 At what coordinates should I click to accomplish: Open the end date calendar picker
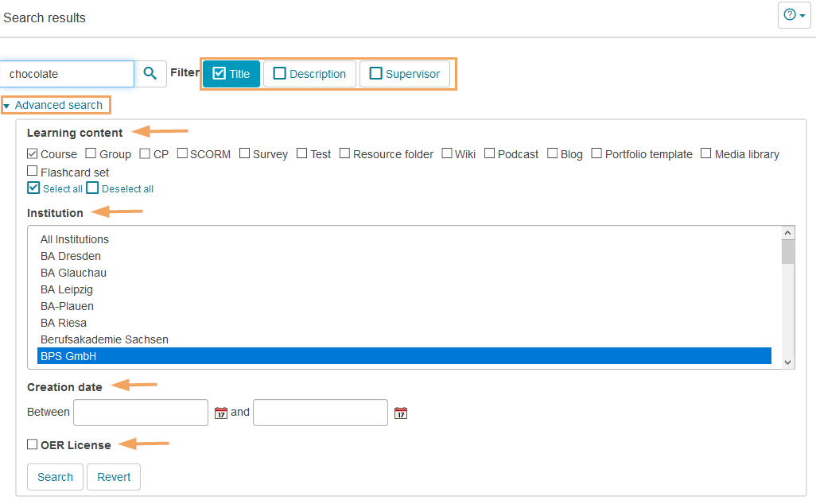pos(401,413)
